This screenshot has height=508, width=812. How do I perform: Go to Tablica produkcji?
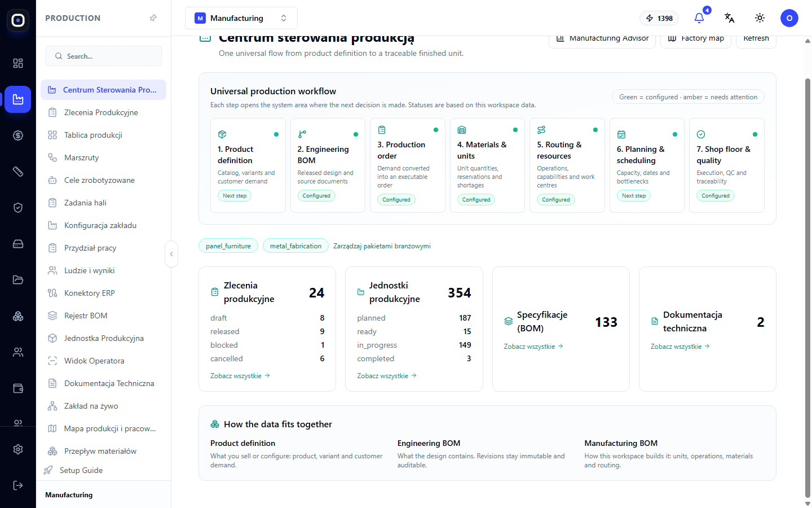(x=104, y=135)
